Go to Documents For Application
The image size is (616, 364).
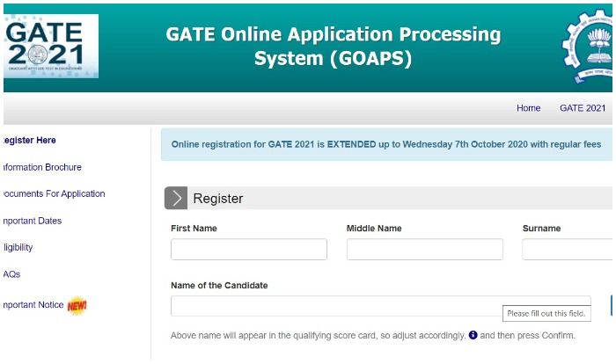tap(53, 193)
